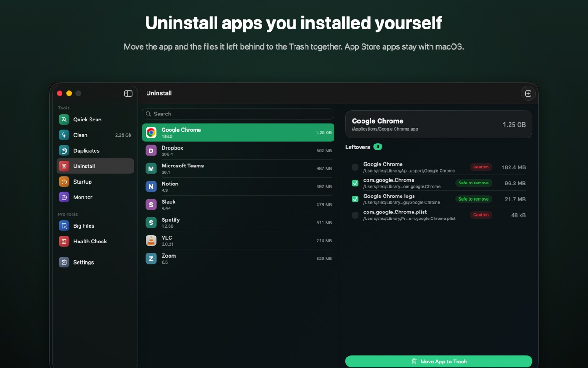Click the 987 MB Microsoft Teams size
The width and height of the screenshot is (588, 368).
[324, 169]
